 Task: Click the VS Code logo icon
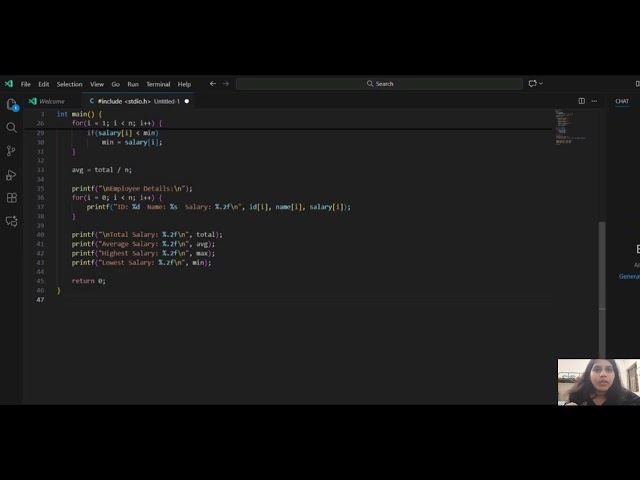tap(9, 84)
